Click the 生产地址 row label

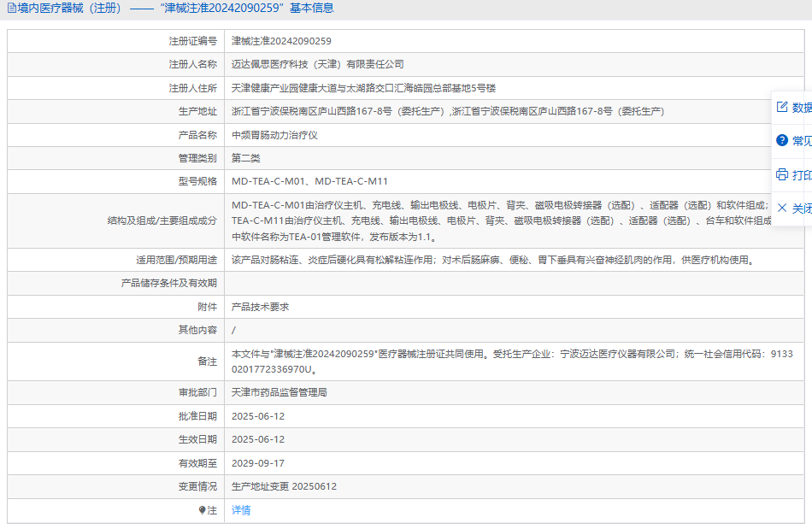pos(197,111)
